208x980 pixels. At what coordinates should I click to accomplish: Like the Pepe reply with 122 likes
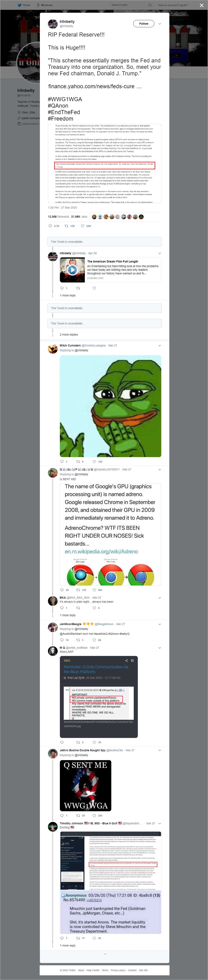94,462
